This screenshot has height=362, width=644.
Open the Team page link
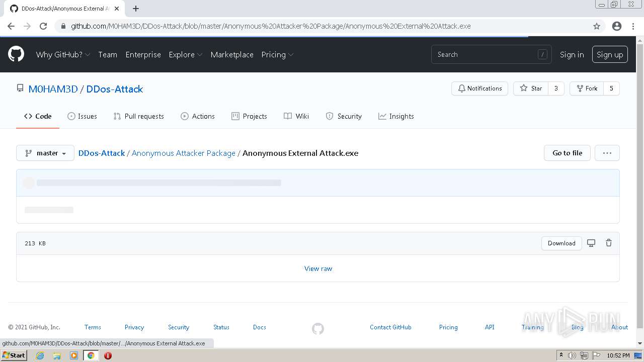[108, 54]
